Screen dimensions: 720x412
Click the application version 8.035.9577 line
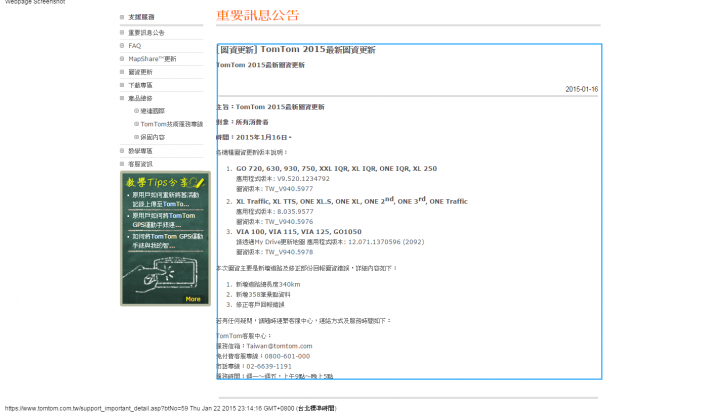pos(275,212)
